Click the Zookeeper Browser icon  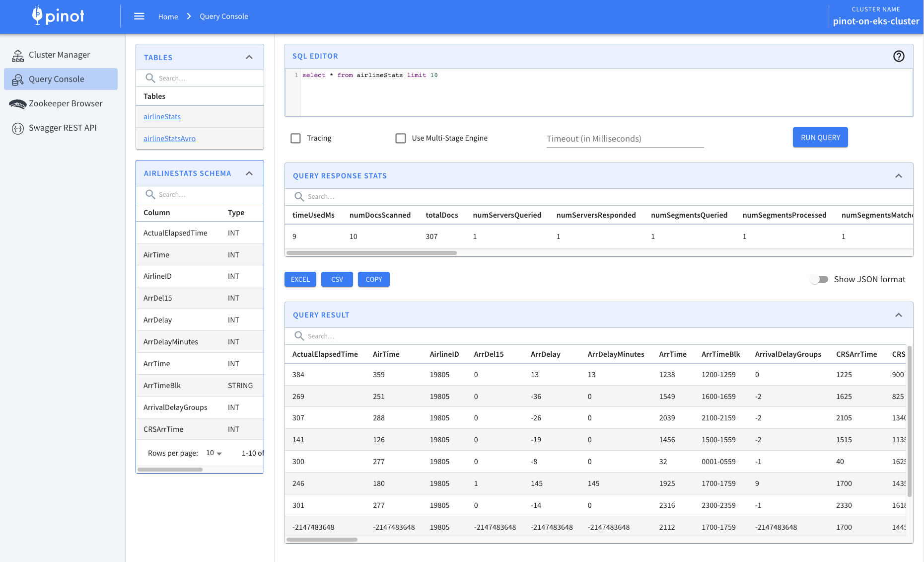18,104
